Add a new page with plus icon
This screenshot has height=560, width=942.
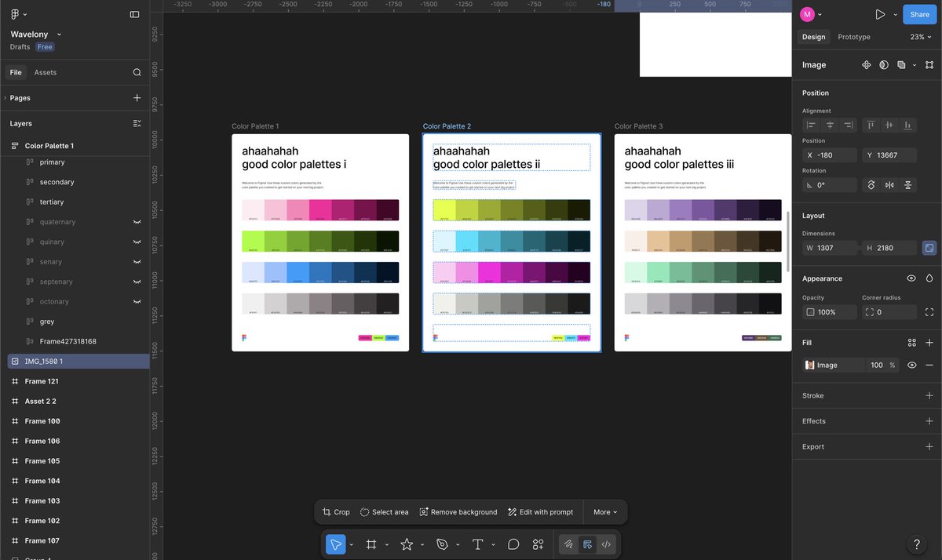[x=137, y=98]
